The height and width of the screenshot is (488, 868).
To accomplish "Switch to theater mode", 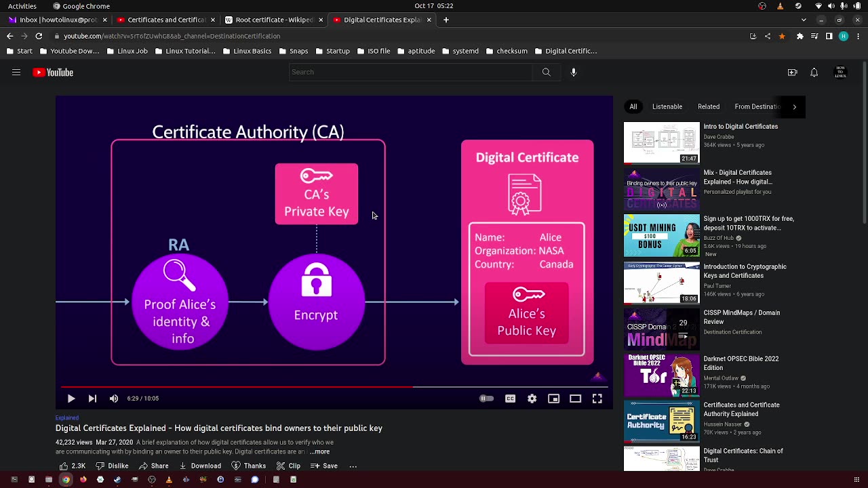I will [x=576, y=399].
